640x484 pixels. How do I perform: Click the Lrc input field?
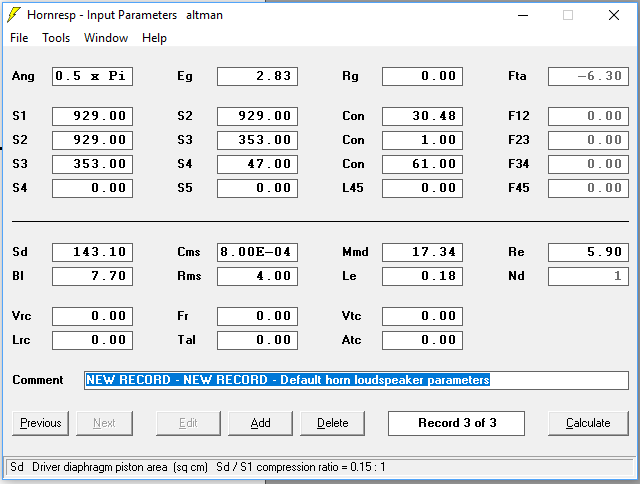click(92, 341)
